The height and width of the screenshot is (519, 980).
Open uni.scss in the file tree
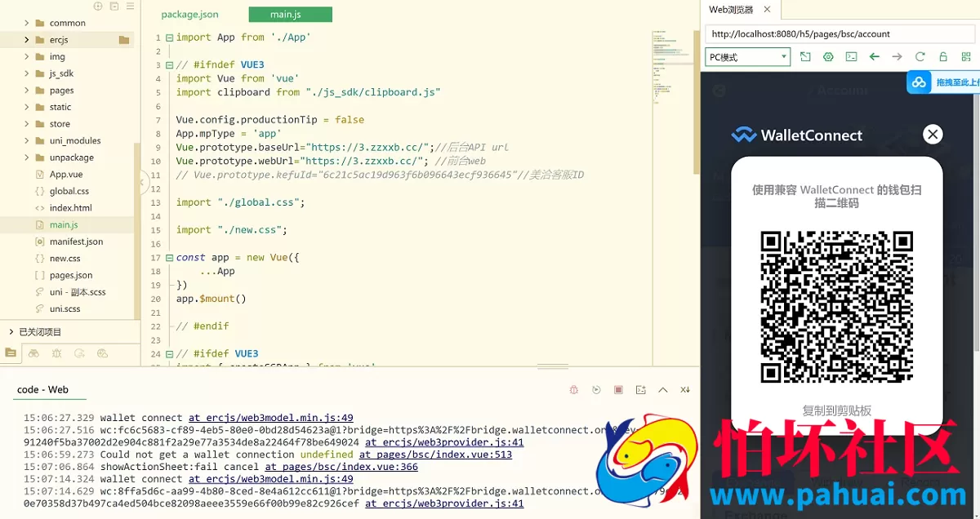point(65,309)
